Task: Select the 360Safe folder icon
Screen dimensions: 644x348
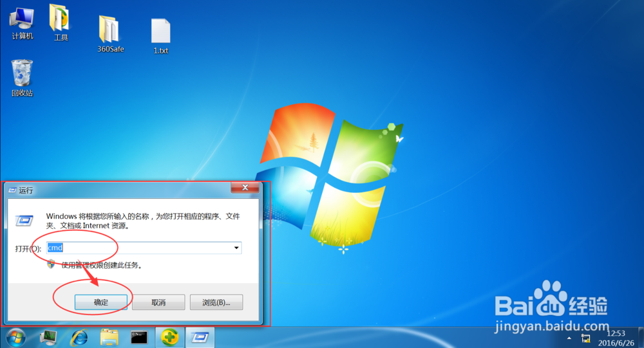Action: pyautogui.click(x=110, y=35)
